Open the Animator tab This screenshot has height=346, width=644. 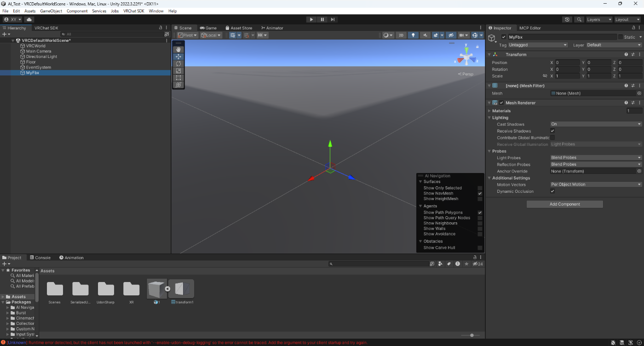[x=272, y=28]
